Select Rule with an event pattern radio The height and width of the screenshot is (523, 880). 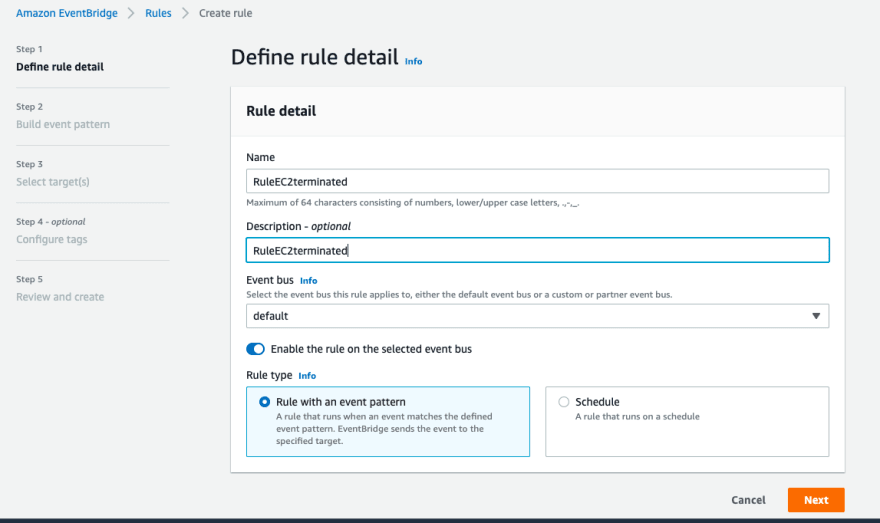pyautogui.click(x=264, y=402)
